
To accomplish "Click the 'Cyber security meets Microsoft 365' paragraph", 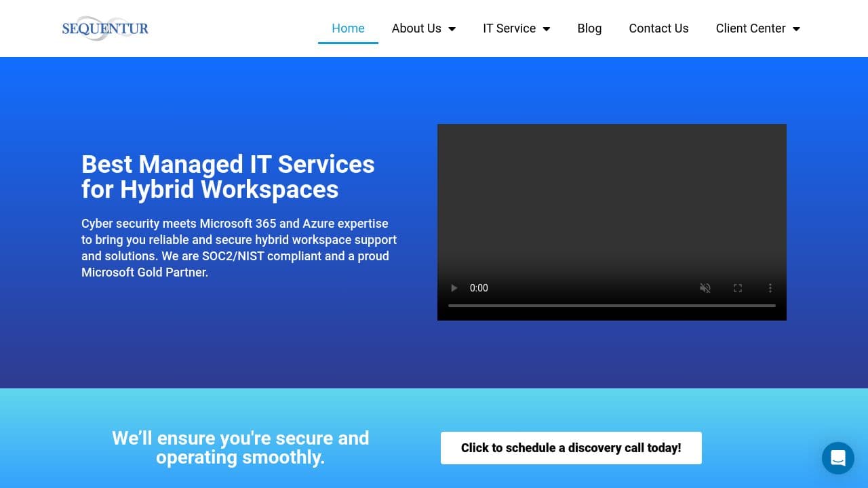I will click(239, 248).
